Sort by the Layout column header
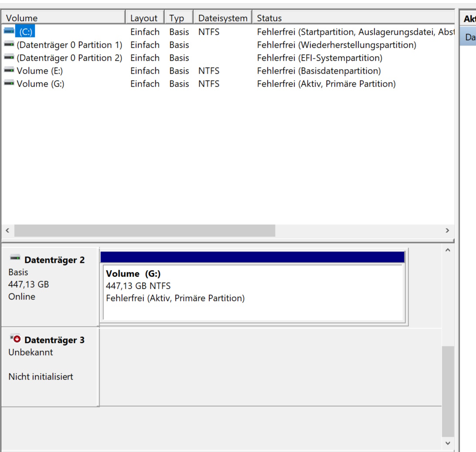 tap(144, 18)
